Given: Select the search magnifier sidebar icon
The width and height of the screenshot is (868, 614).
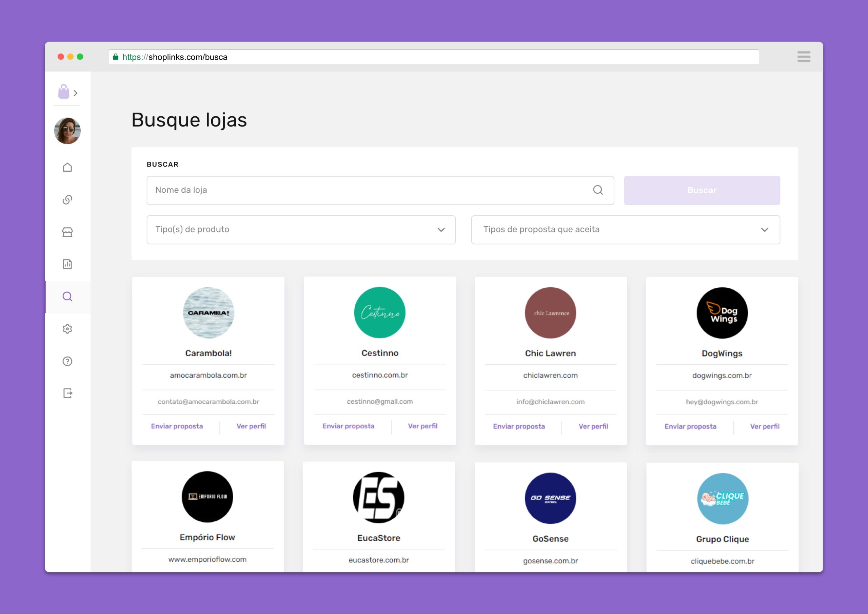Looking at the screenshot, I should [x=67, y=296].
